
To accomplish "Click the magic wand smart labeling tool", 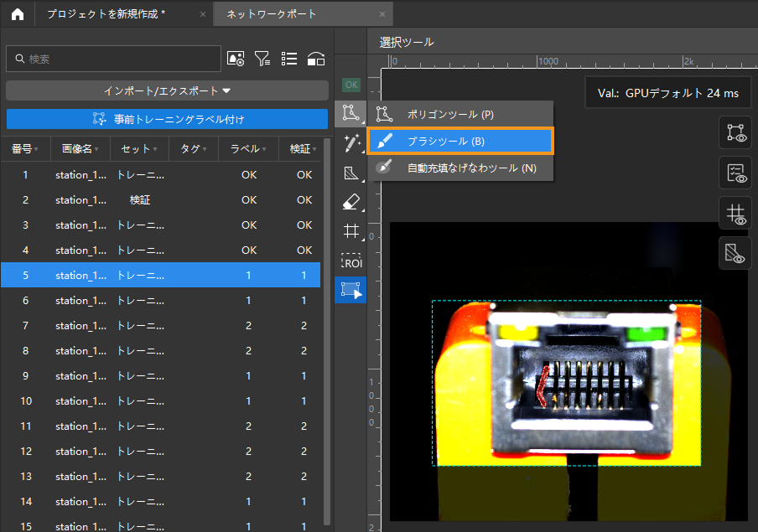I will (x=351, y=144).
